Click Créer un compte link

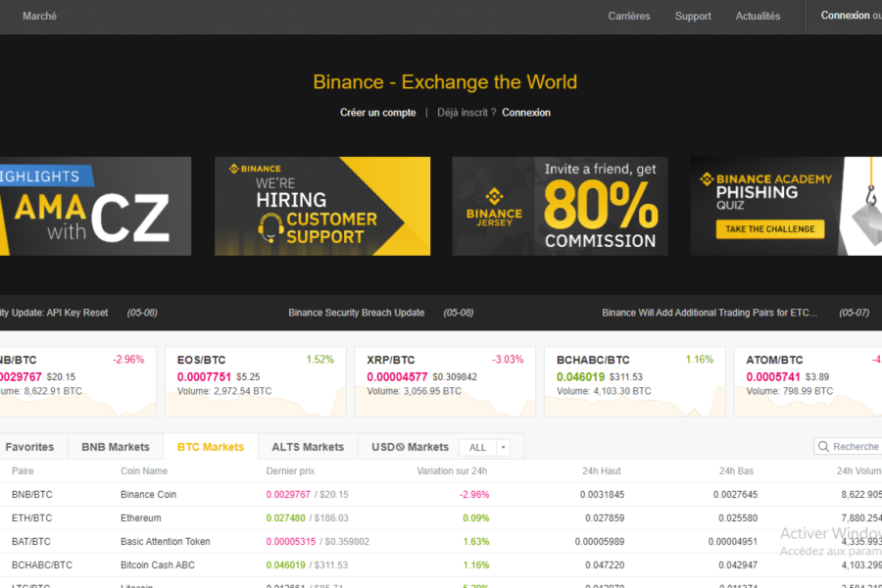pyautogui.click(x=377, y=113)
